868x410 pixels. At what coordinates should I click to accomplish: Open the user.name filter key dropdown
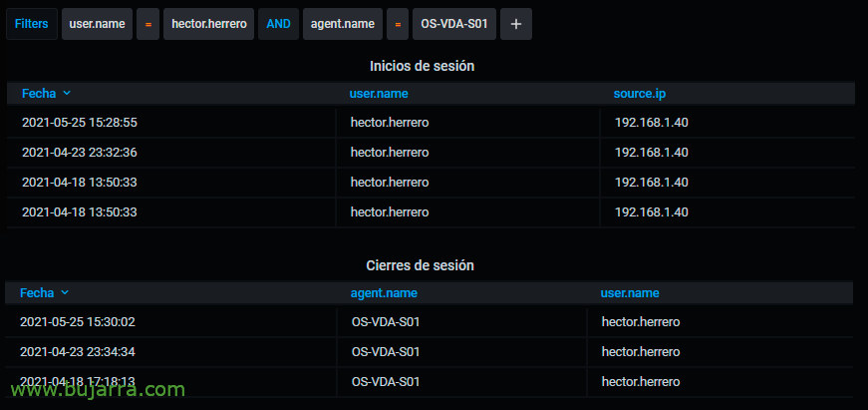coord(97,24)
